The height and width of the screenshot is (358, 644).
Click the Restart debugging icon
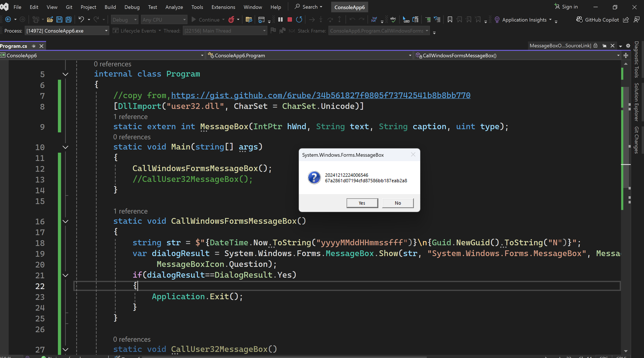299,19
